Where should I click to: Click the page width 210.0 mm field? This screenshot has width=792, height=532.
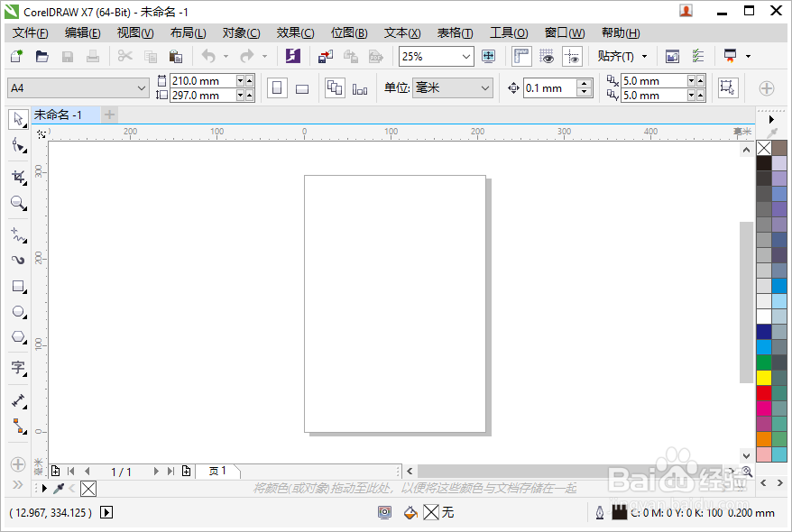(x=203, y=81)
